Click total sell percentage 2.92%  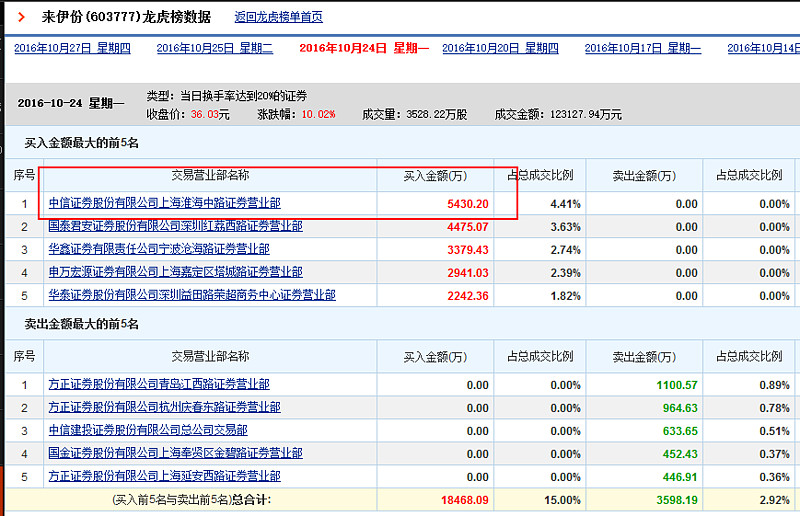tap(774, 500)
